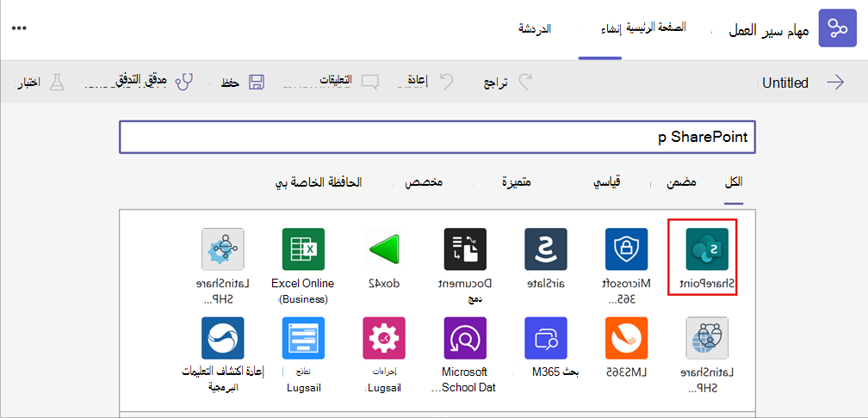868x418 pixels.
Task: Click the مهام سير العمل title text
Action: 768,30
